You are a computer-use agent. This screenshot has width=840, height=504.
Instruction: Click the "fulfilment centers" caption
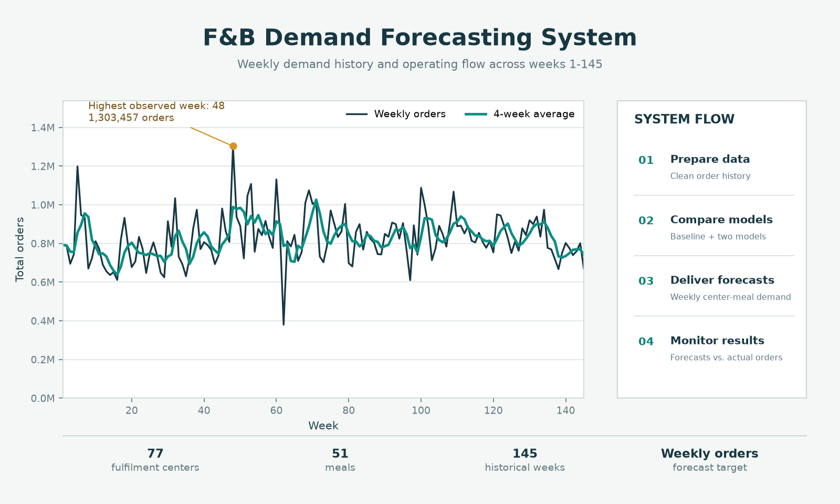coord(155,468)
